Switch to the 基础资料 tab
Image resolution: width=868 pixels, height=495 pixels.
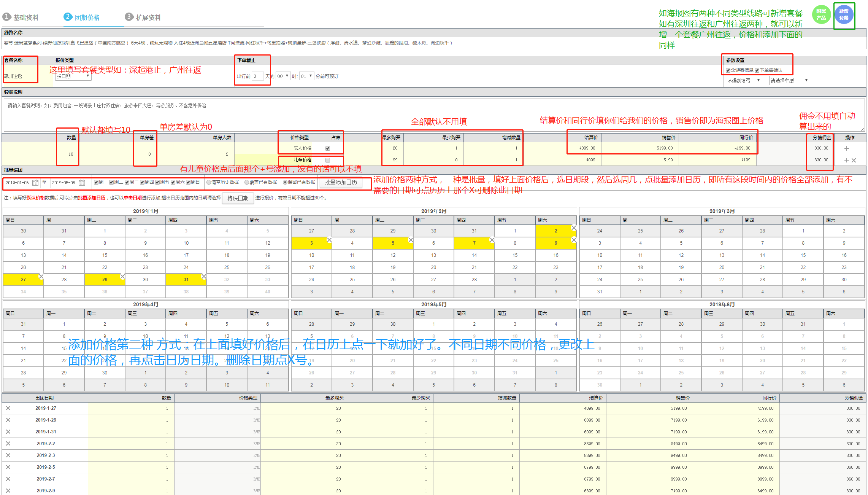coord(21,18)
